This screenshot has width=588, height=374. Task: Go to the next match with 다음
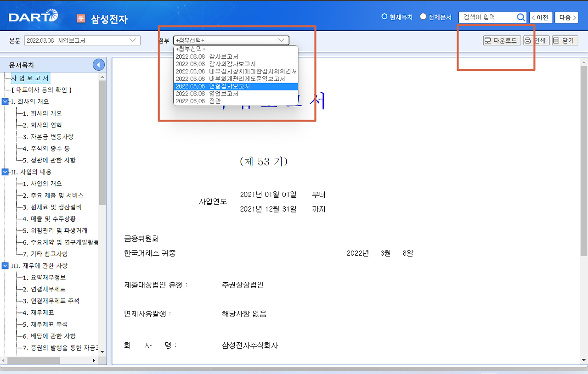point(566,17)
